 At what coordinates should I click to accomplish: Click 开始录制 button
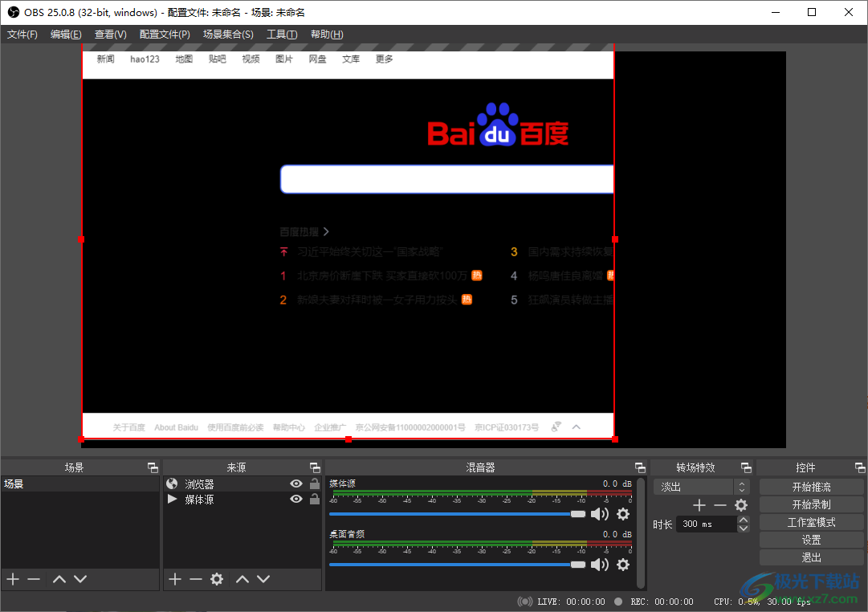pyautogui.click(x=811, y=504)
